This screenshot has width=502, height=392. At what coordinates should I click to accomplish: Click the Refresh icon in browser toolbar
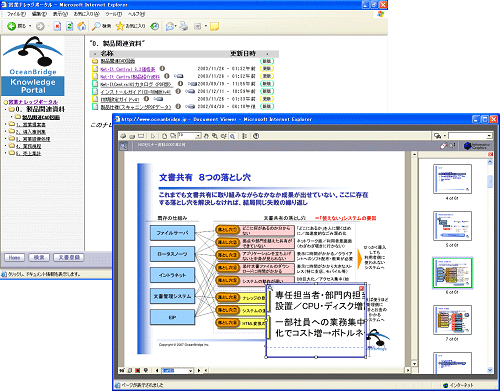point(69,26)
